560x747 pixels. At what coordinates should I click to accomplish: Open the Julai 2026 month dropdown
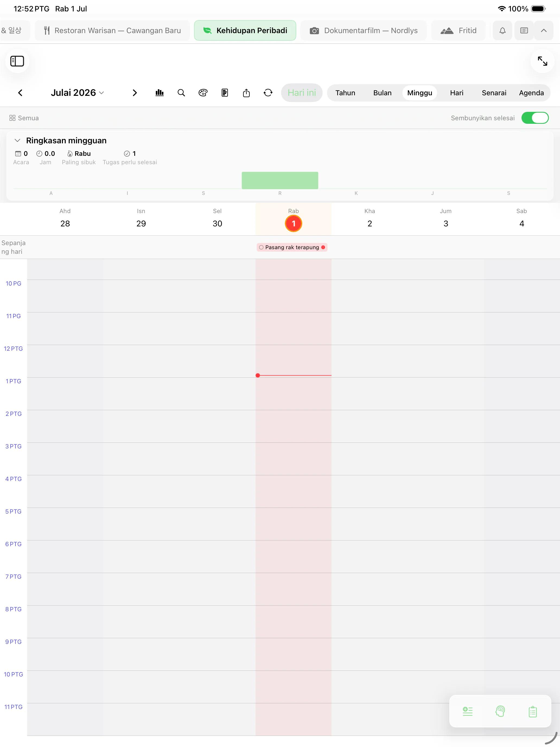77,93
